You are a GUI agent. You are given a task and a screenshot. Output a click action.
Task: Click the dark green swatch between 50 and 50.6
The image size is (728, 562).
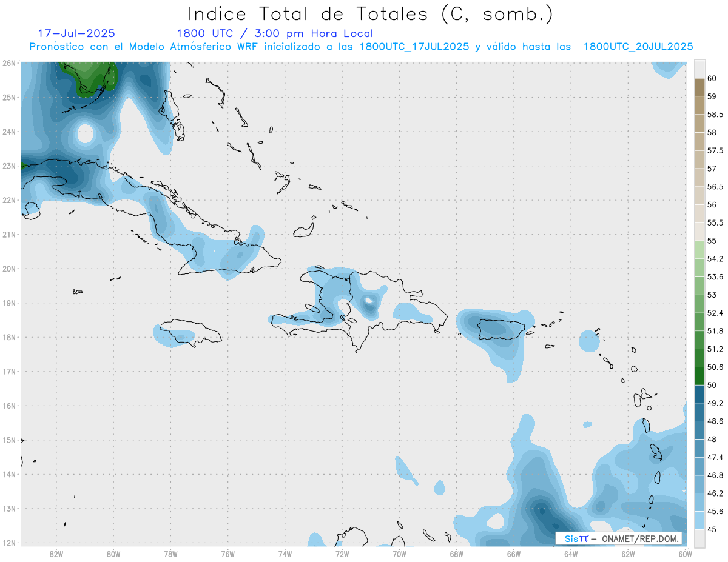[699, 376]
